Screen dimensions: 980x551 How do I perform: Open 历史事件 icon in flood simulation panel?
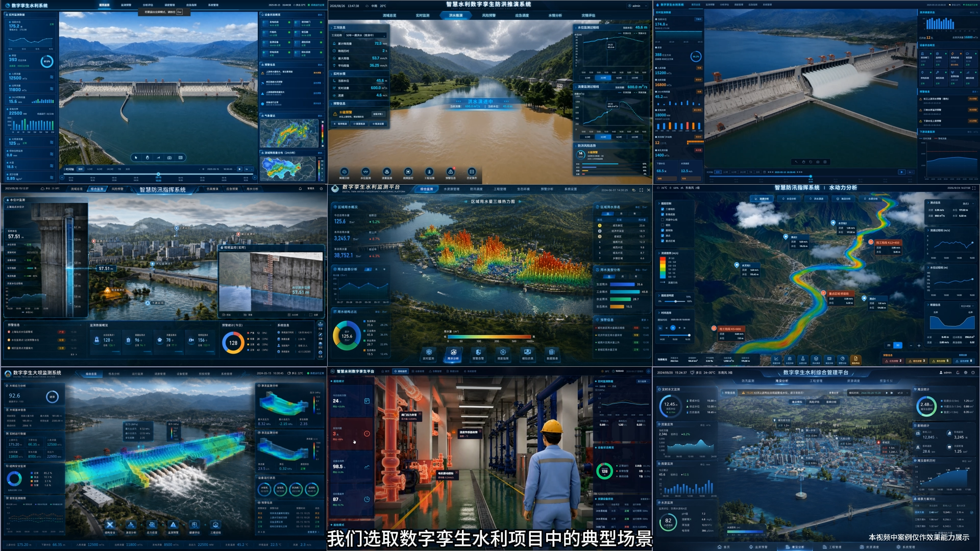pyautogui.click(x=472, y=172)
